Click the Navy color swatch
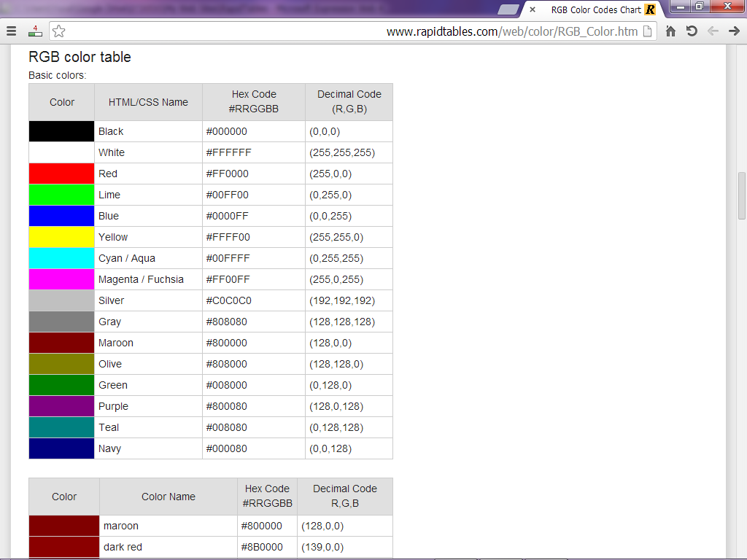This screenshot has height=560, width=747. click(62, 448)
